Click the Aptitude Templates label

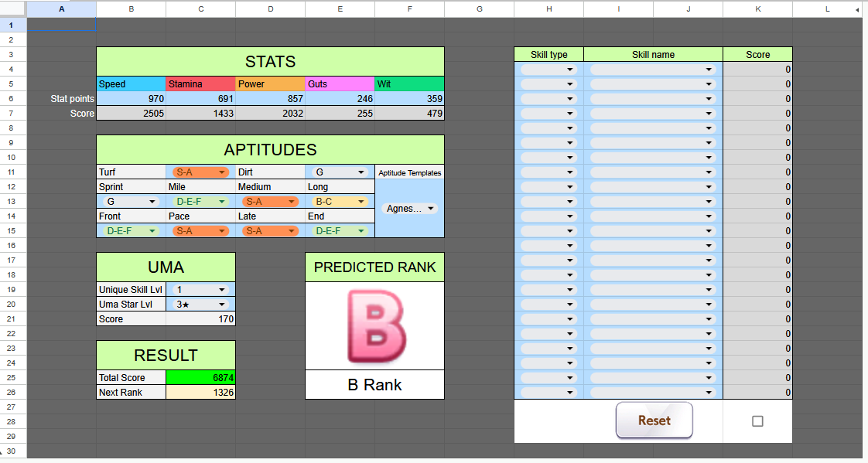pyautogui.click(x=410, y=172)
